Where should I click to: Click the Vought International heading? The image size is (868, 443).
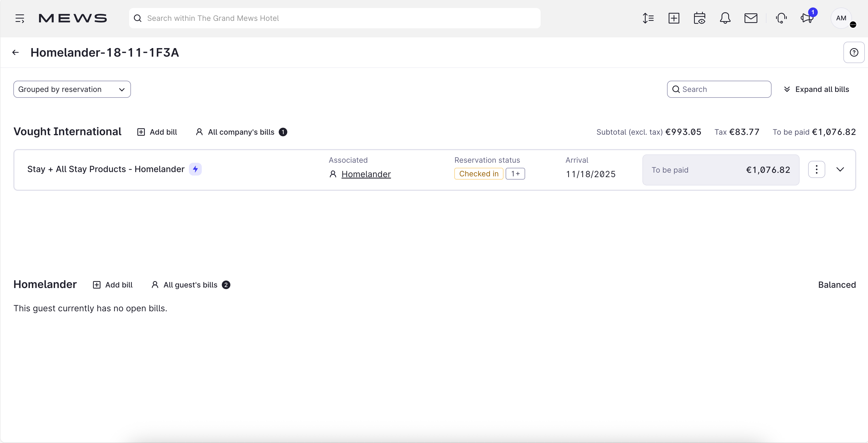(67, 132)
